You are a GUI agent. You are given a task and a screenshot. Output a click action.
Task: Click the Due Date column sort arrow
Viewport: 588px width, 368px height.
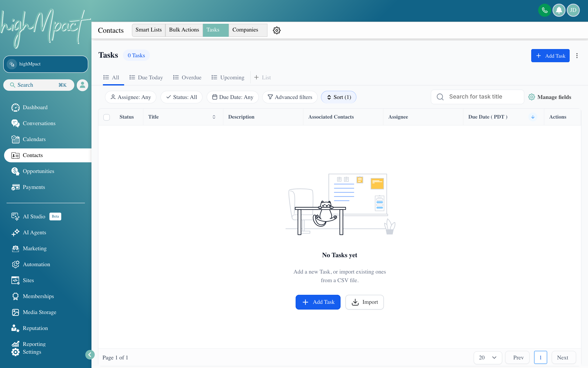click(533, 117)
